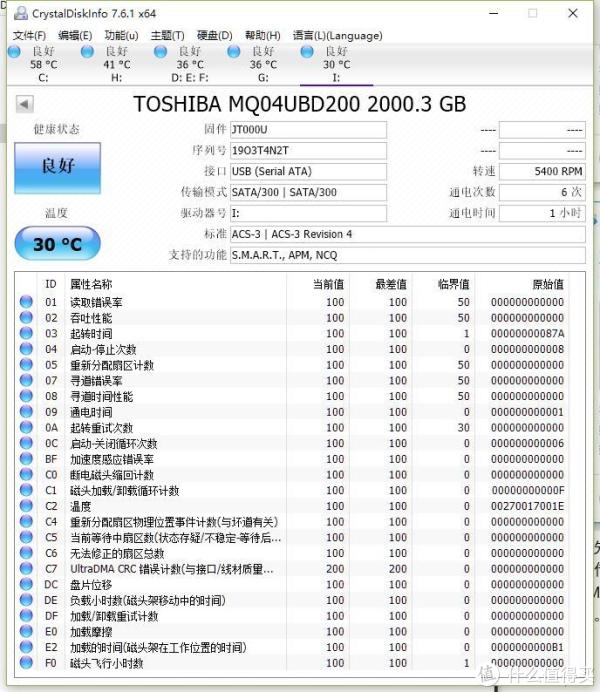Open the 文件(F) menu
Screen dimensions: 600x692
click(29, 36)
